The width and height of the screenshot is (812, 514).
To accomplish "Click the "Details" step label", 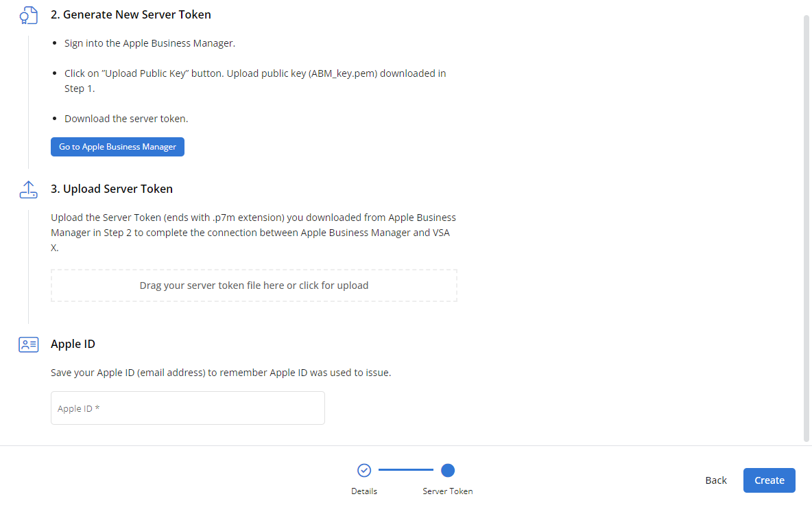I will 364,491.
